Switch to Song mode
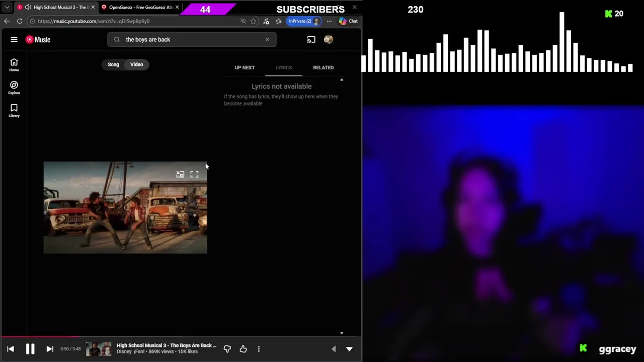This screenshot has height=362, width=644. point(113,64)
